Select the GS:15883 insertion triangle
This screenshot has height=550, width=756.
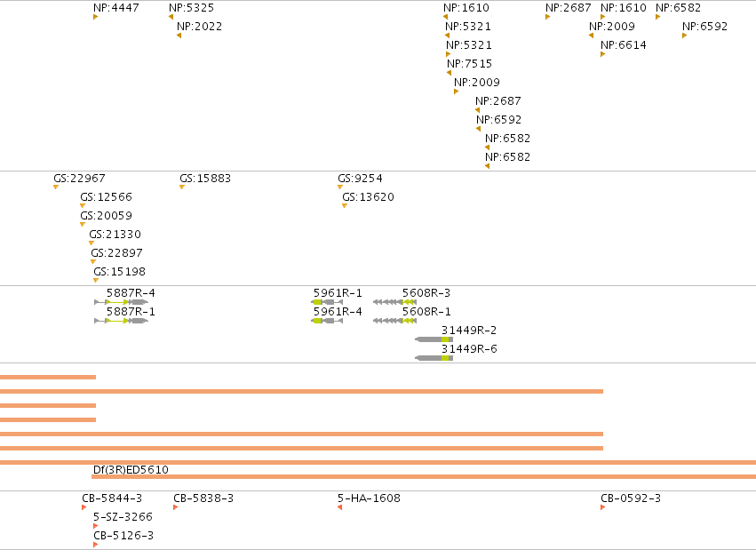[182, 187]
